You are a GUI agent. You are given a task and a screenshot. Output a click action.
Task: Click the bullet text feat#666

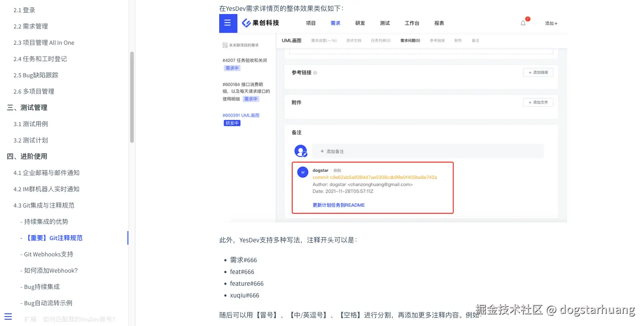pos(242,272)
